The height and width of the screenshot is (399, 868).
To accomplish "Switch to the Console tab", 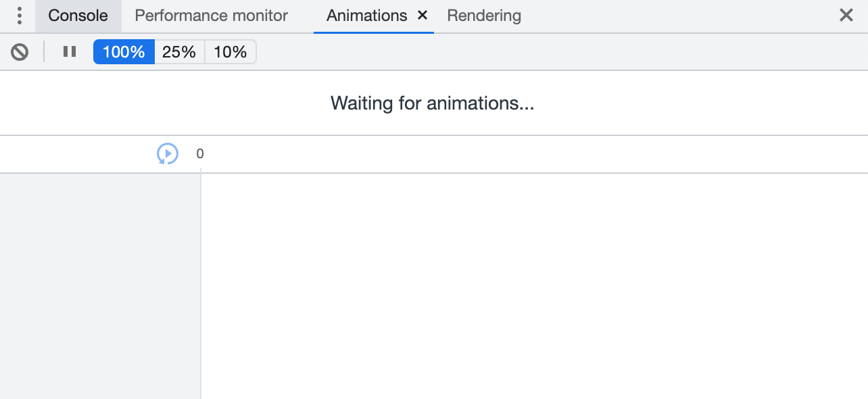I will point(78,15).
